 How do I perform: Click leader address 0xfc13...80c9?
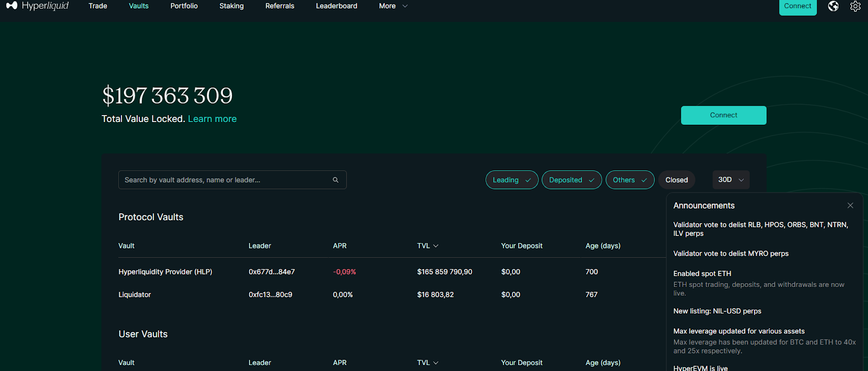[x=270, y=295]
